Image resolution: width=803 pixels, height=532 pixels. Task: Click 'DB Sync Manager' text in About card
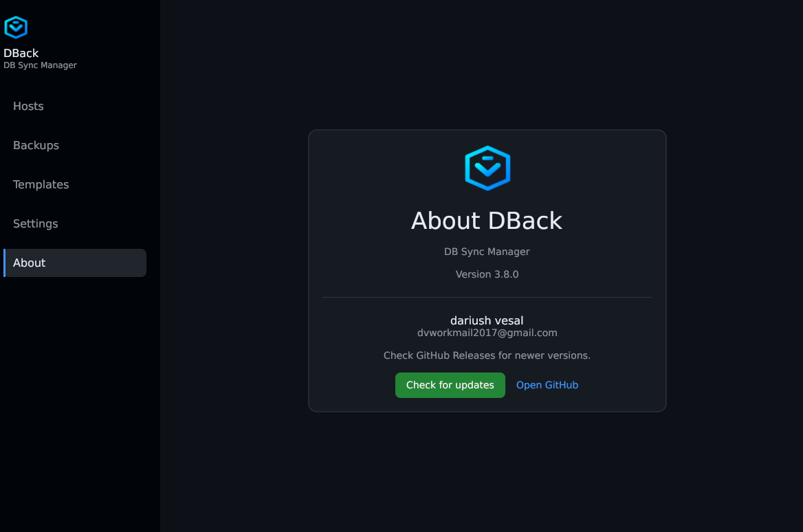coord(487,252)
